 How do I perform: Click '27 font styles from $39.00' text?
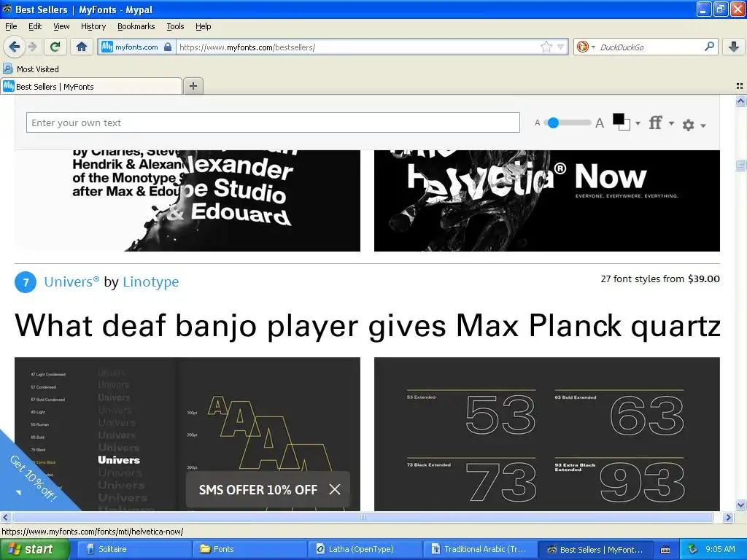click(659, 279)
